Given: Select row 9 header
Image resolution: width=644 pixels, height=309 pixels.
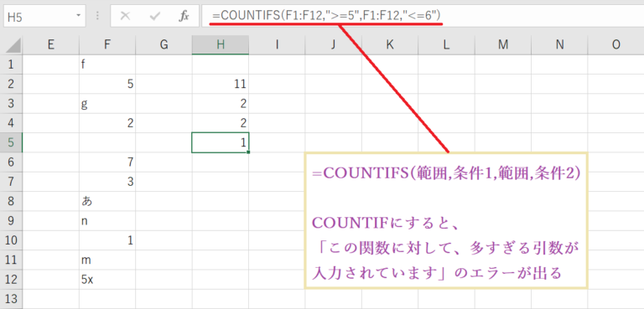Looking at the screenshot, I should (11, 221).
